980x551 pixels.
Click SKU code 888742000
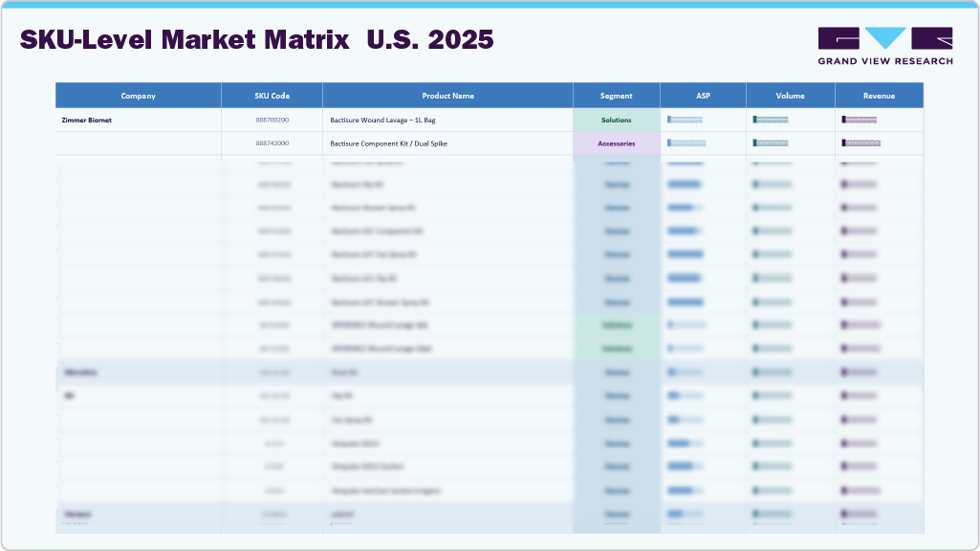point(272,143)
